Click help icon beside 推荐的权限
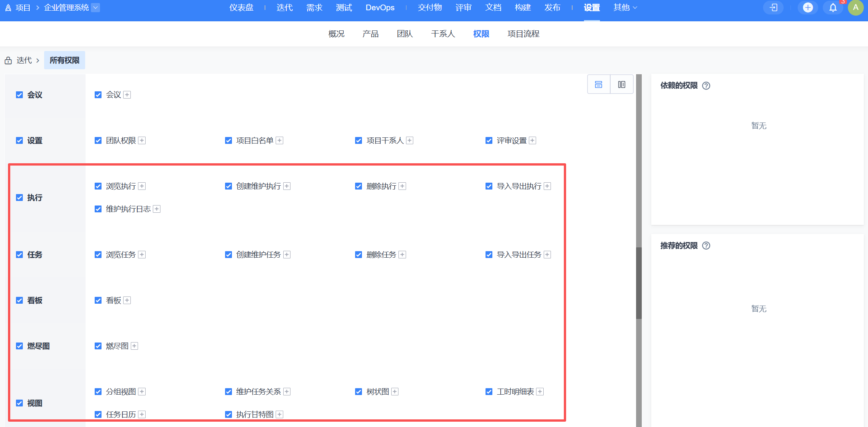Image resolution: width=868 pixels, height=427 pixels. [x=706, y=246]
